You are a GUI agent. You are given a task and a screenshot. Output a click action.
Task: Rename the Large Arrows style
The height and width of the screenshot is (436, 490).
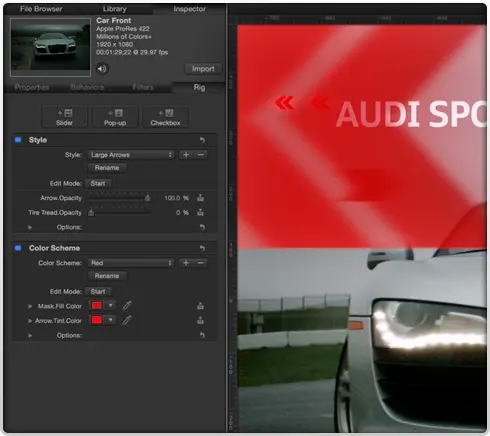(107, 168)
